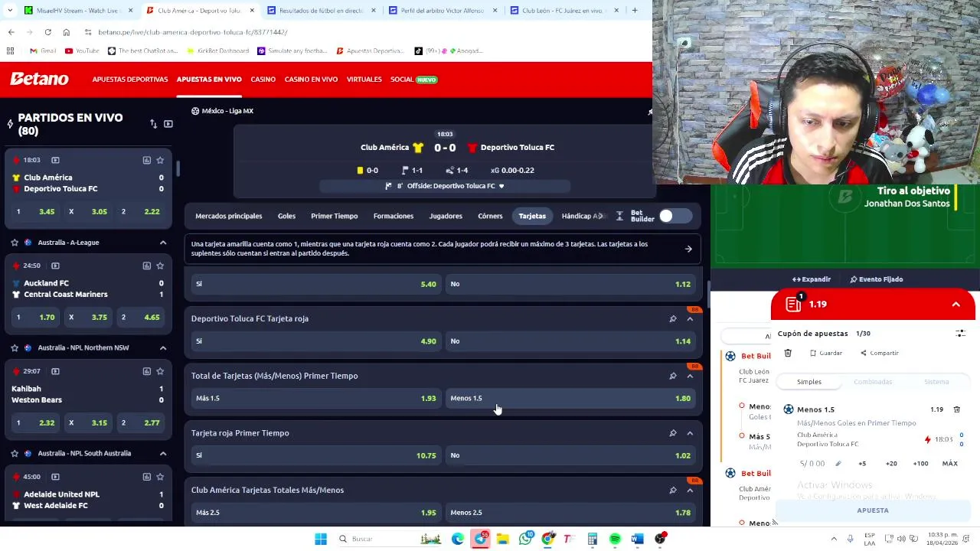Open the Virtuales section
980x551 pixels.
(x=364, y=80)
